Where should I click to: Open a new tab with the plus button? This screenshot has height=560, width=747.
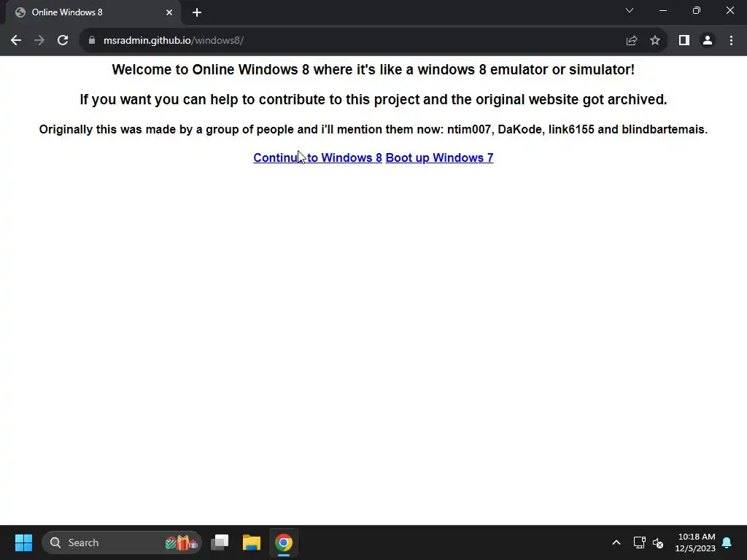coord(197,12)
